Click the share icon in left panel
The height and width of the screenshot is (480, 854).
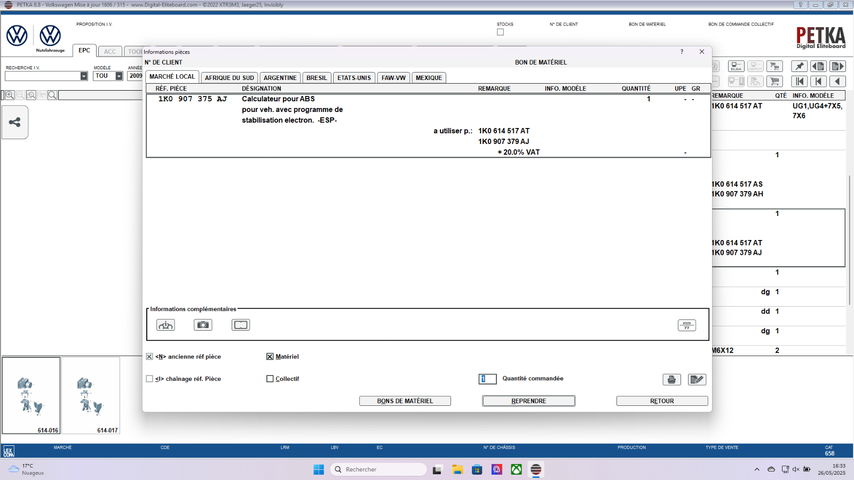point(15,122)
